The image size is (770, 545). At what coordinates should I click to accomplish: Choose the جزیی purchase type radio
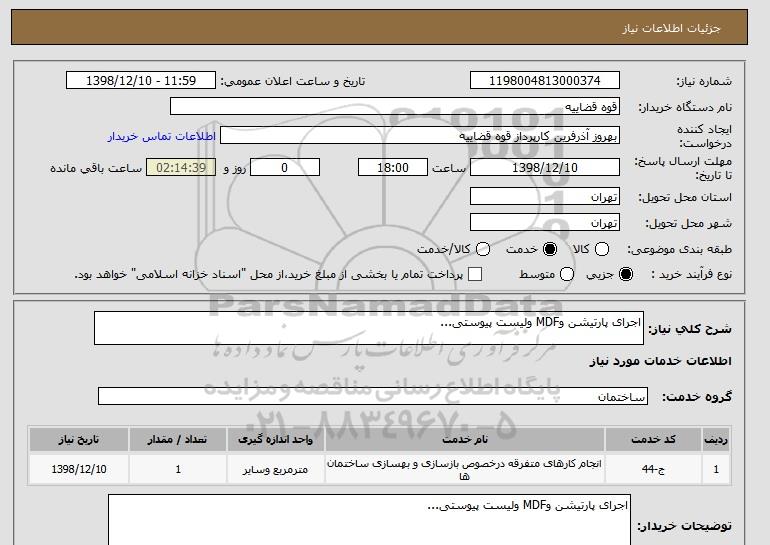pyautogui.click(x=626, y=274)
